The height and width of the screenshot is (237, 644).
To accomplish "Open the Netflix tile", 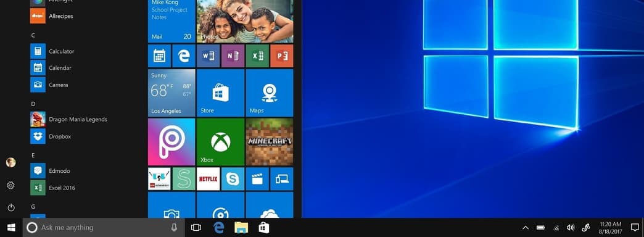I will (208, 178).
